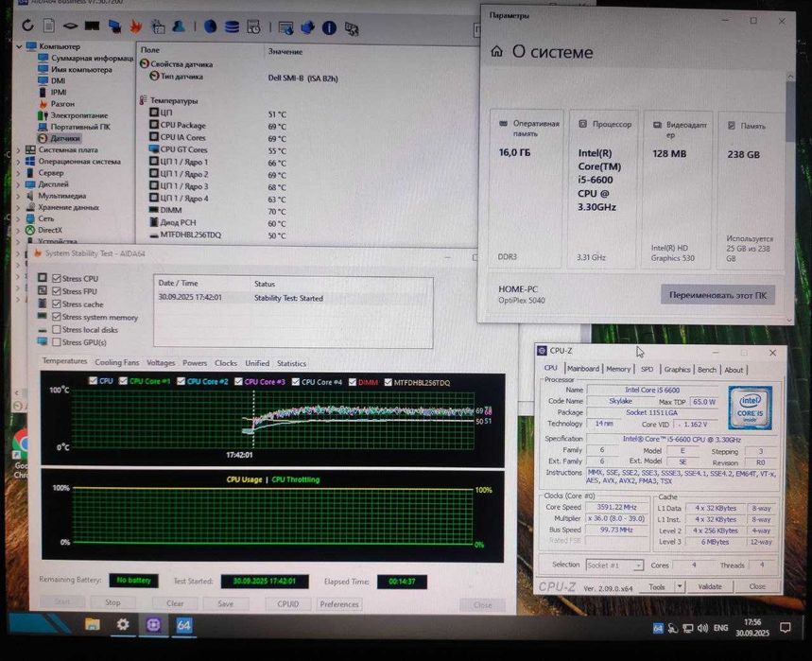Screen dimensions: 812x661
Task: Collapse the Компьютер tree node
Action: (x=19, y=46)
